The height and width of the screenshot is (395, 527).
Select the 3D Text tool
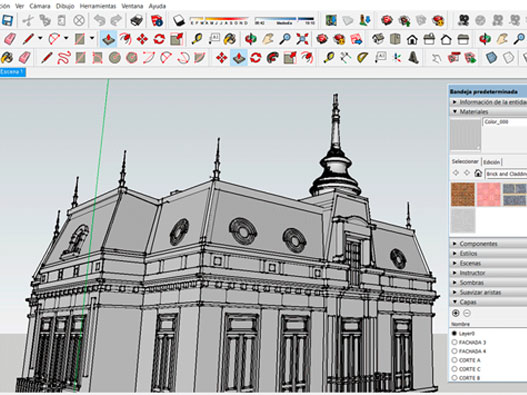[x=414, y=58]
